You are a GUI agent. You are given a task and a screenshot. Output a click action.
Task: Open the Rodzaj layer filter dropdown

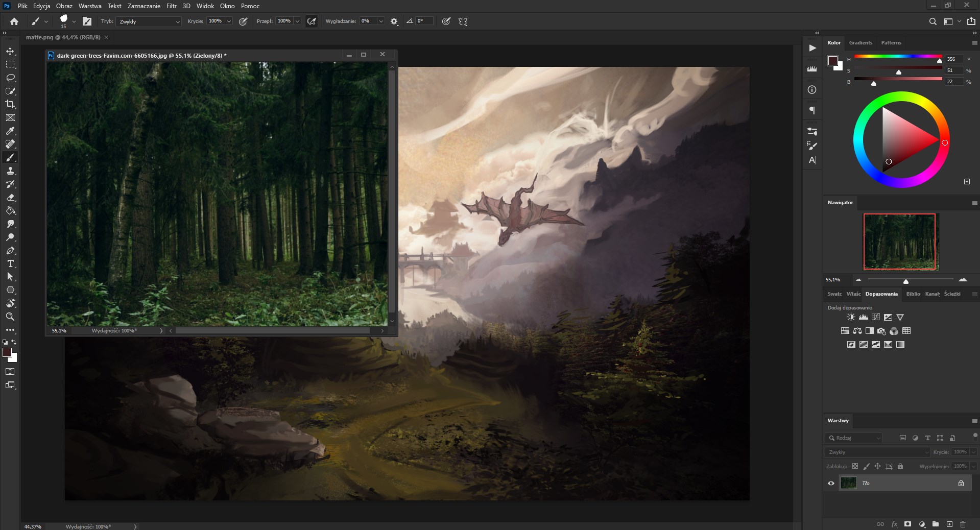(853, 438)
